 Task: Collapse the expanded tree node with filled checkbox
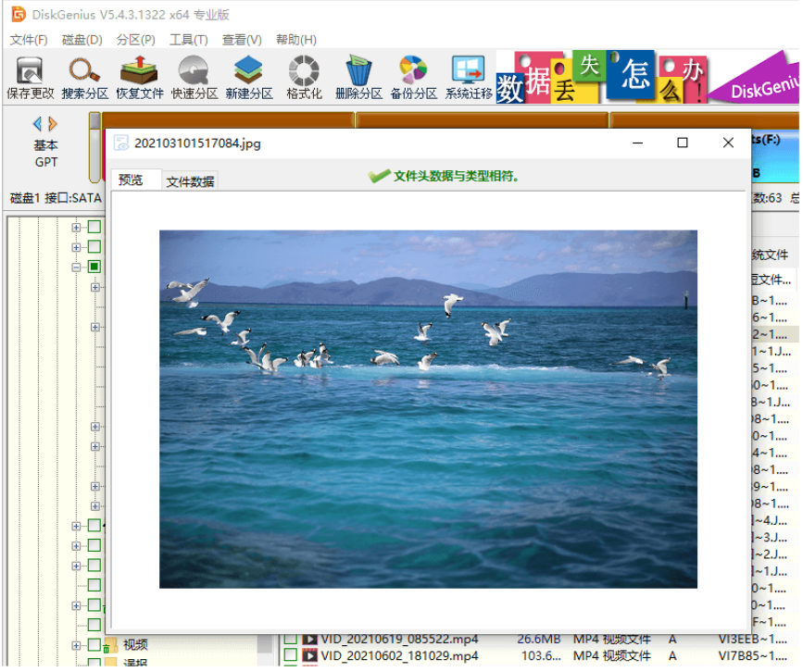point(77,268)
